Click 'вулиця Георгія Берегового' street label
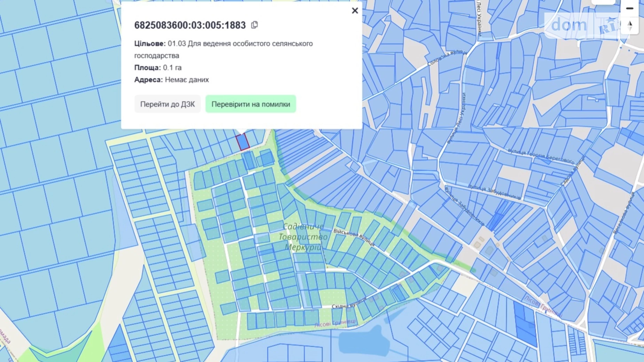Viewport: 644px width, 362px height. click(541, 156)
